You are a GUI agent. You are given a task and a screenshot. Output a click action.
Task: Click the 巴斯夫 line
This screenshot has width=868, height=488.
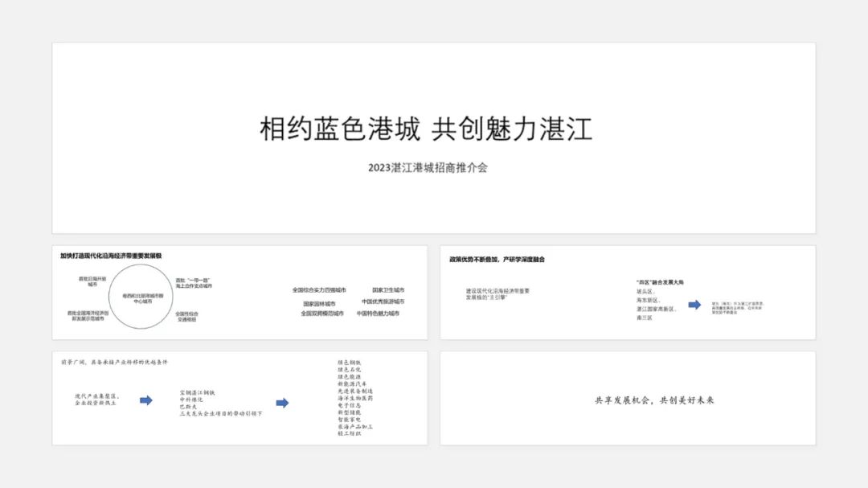(188, 407)
